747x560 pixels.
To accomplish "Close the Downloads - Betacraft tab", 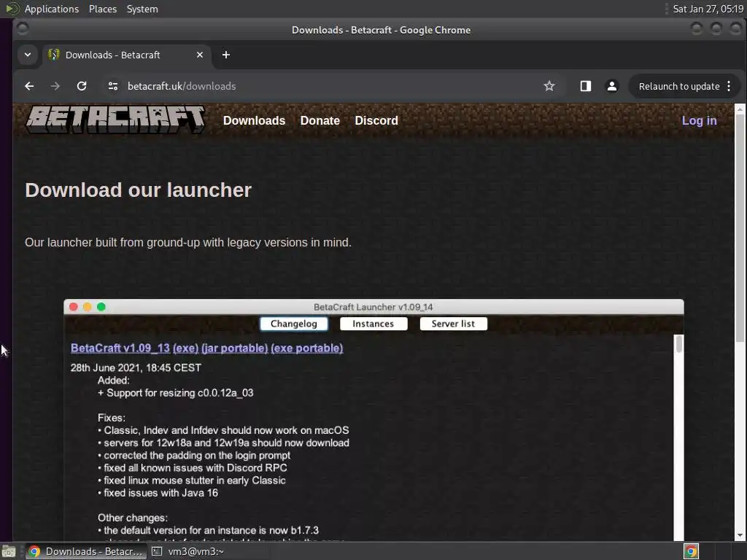I will tap(200, 55).
